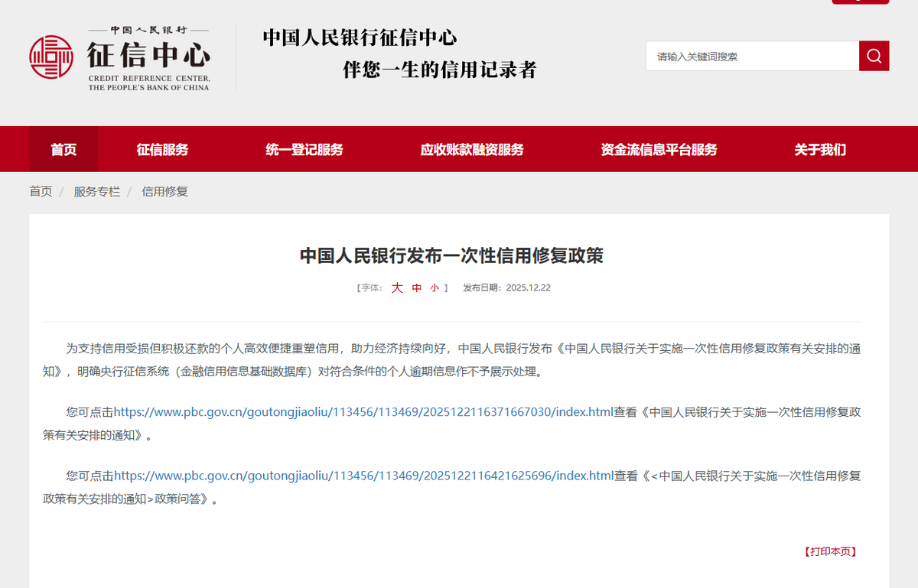Click the red Credit Reference Center emblem logo
The height and width of the screenshot is (588, 918).
point(51,57)
